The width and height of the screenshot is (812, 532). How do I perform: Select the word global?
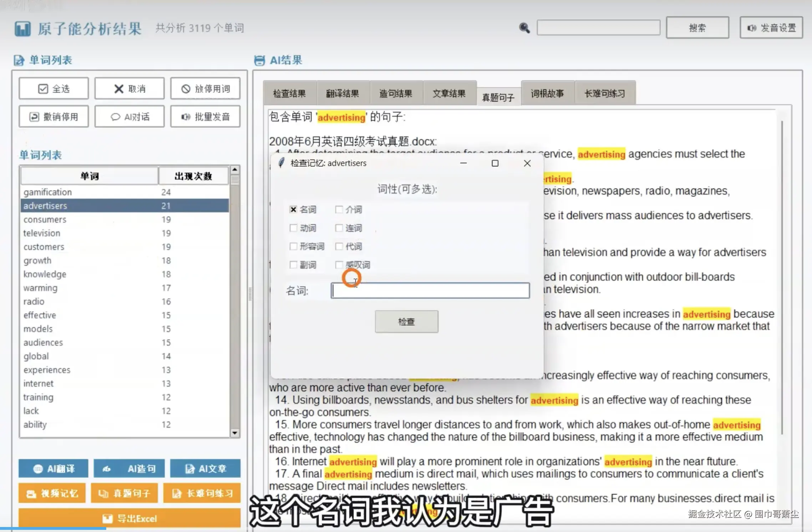(x=125, y=356)
